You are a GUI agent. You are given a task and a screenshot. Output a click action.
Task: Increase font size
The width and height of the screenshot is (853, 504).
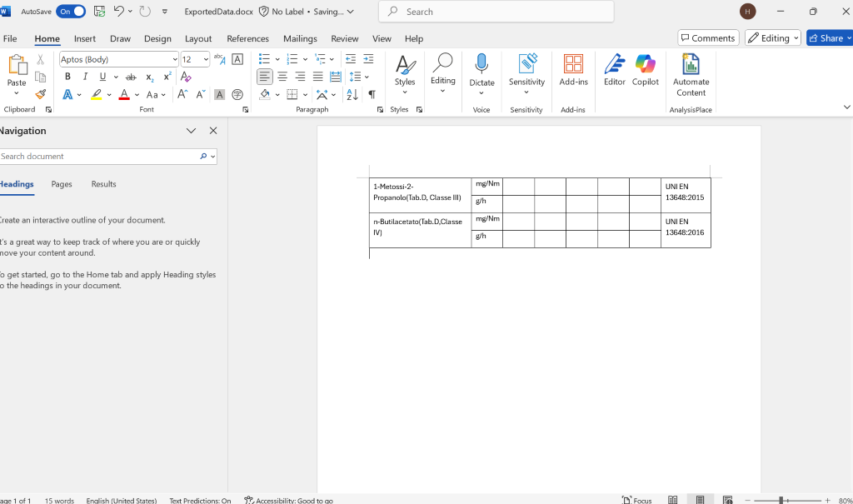[182, 94]
